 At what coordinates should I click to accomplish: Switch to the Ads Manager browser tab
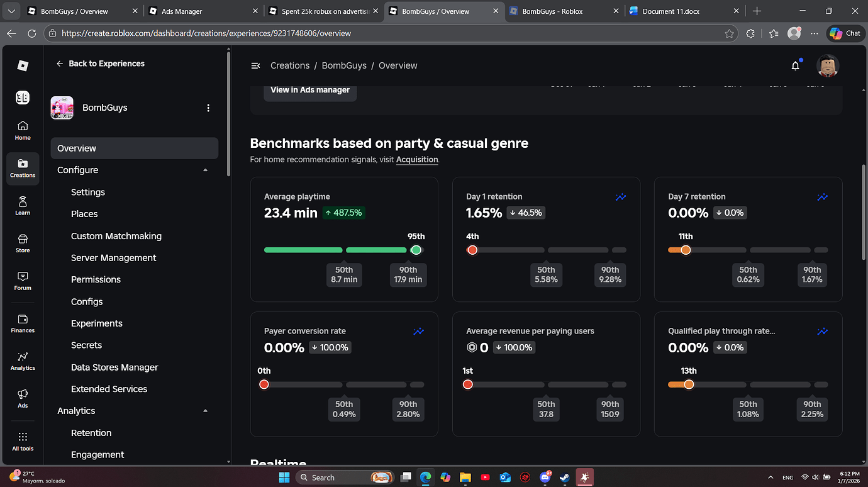point(203,11)
